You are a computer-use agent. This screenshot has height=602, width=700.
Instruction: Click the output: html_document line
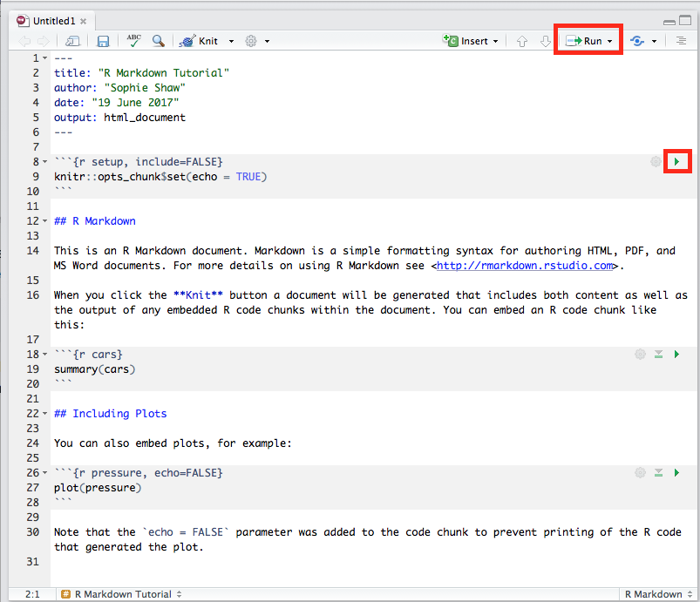(x=119, y=118)
